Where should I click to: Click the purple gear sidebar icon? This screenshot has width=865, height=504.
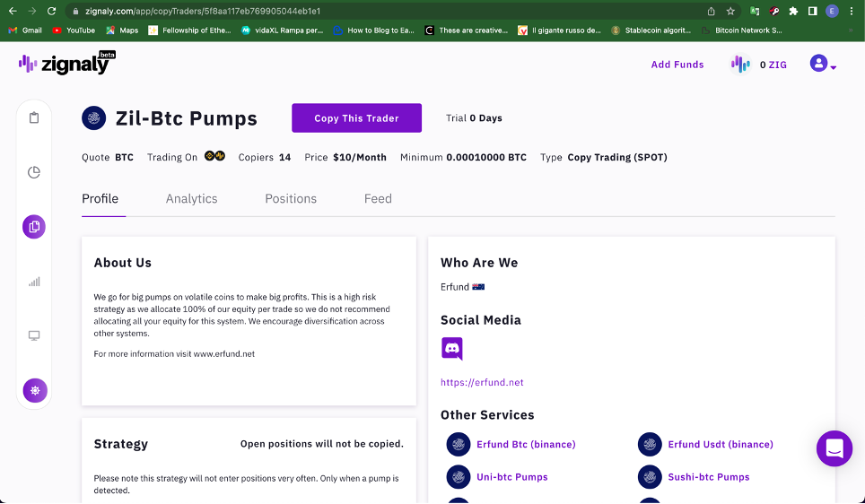click(35, 390)
